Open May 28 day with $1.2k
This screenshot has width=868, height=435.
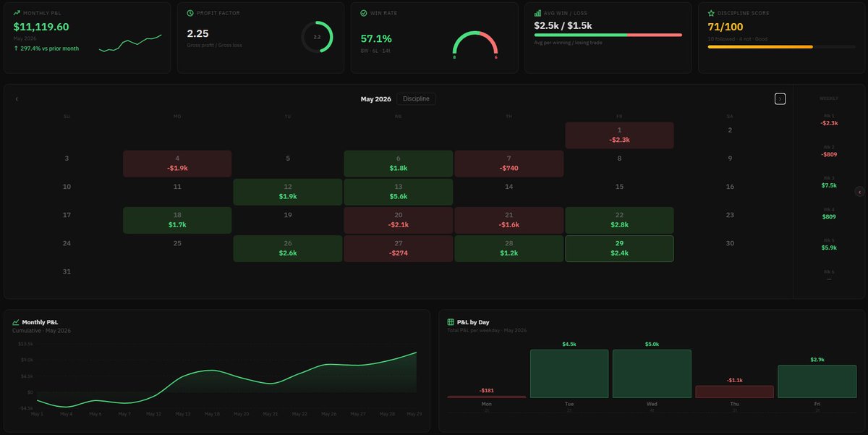(x=509, y=248)
